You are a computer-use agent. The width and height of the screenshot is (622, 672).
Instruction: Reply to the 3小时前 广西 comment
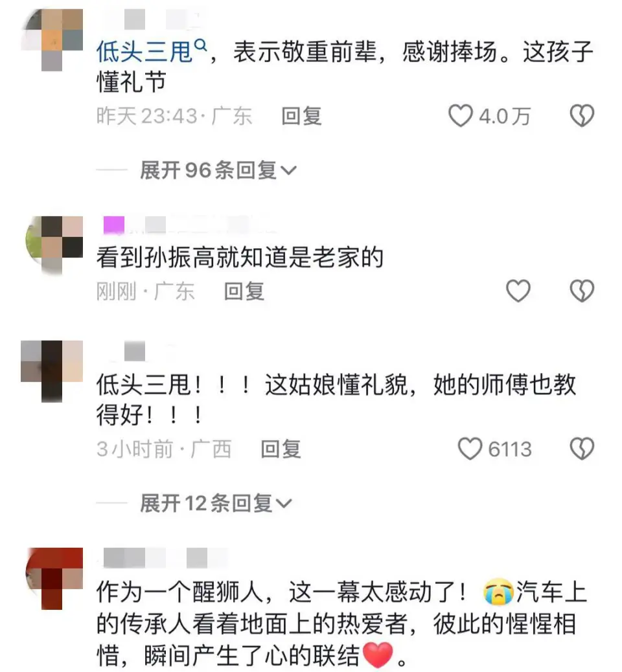pyautogui.click(x=281, y=449)
